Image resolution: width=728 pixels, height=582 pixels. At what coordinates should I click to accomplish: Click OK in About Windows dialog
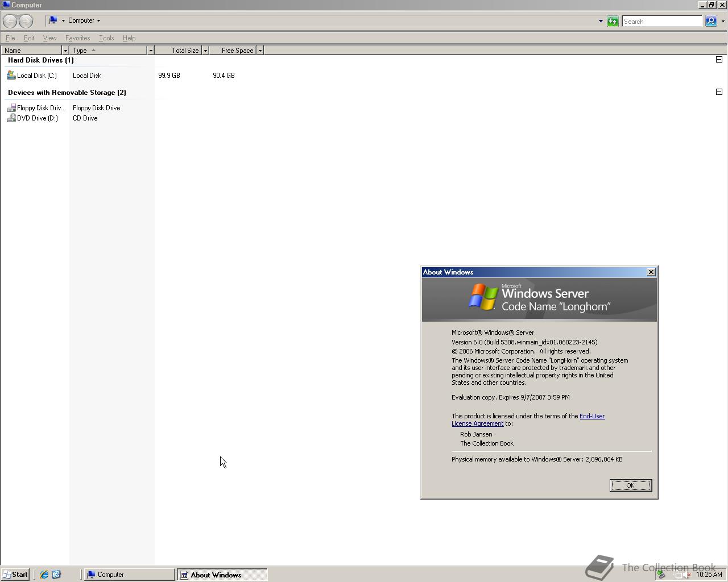coord(630,485)
